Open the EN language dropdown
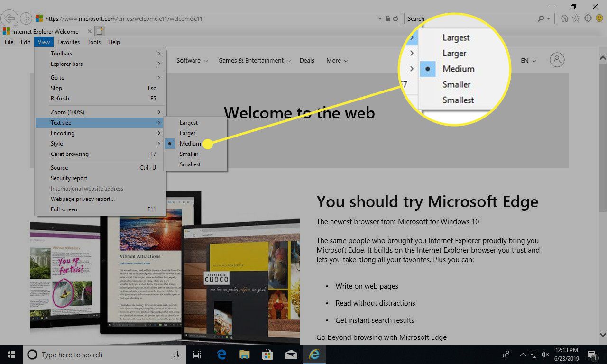Viewport: 607px width, 364px height. click(x=528, y=61)
